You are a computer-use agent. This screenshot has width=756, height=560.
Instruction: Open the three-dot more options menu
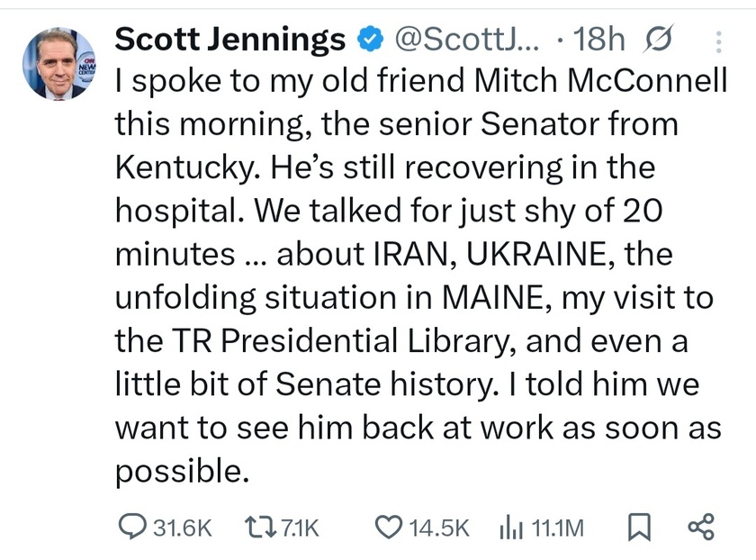(718, 42)
